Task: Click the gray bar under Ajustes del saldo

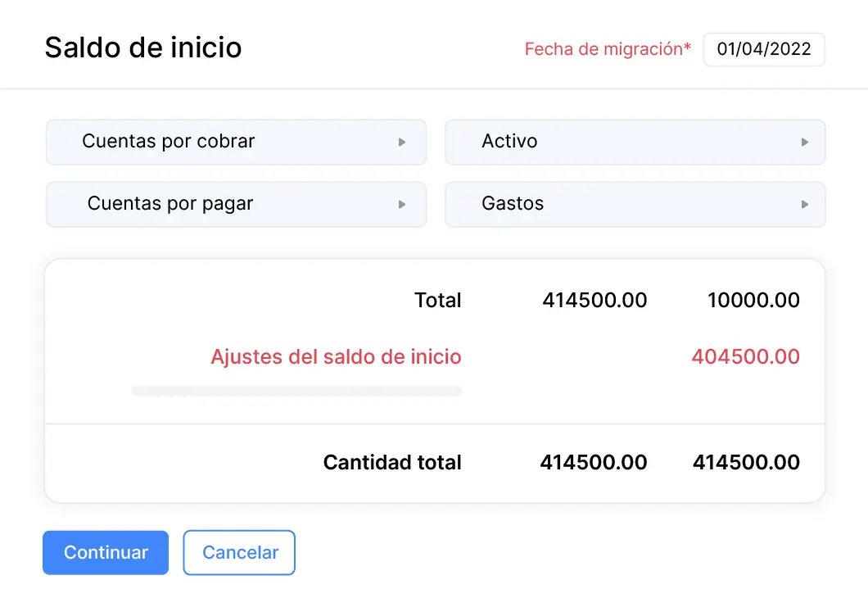Action: (296, 392)
